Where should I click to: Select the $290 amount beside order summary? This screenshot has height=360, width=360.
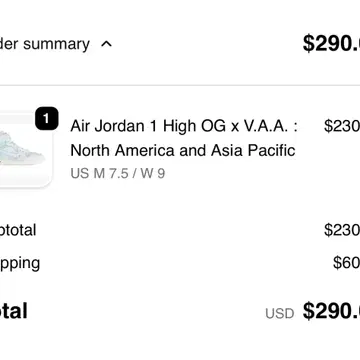coord(331,43)
